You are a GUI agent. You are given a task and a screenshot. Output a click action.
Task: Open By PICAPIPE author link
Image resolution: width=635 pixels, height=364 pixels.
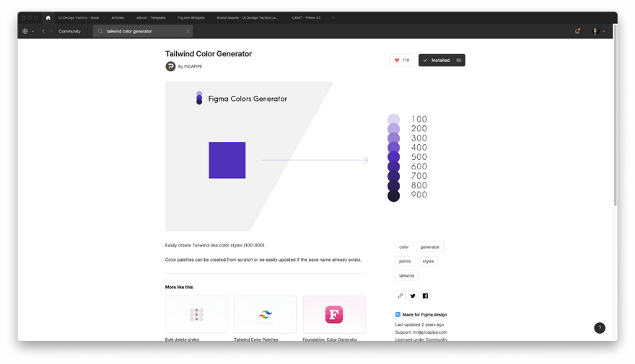(x=190, y=66)
